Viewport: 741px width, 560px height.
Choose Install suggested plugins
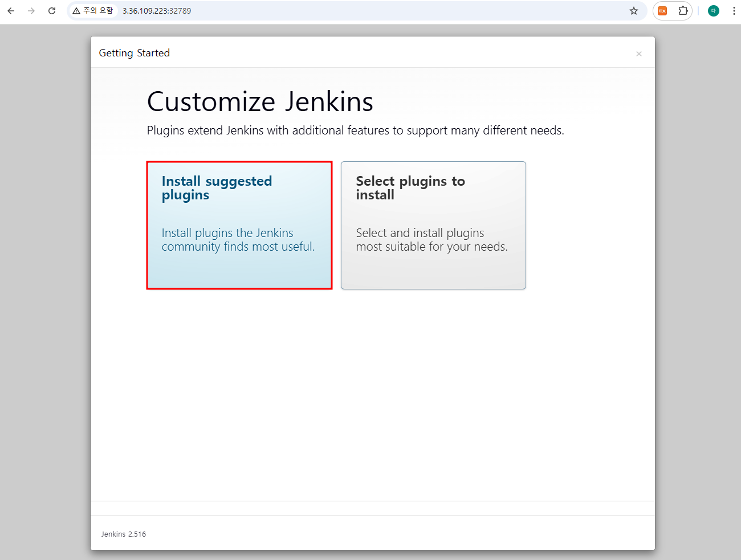coord(239,225)
